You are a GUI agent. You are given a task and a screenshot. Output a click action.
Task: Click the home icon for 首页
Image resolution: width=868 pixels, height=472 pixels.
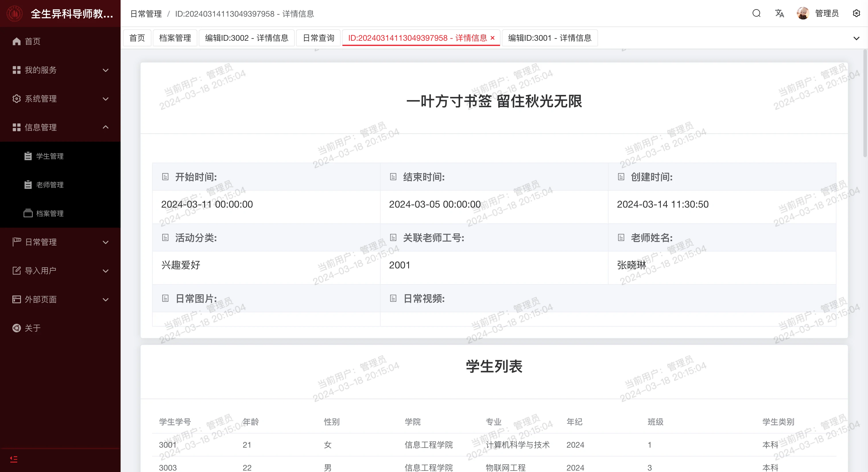(17, 41)
